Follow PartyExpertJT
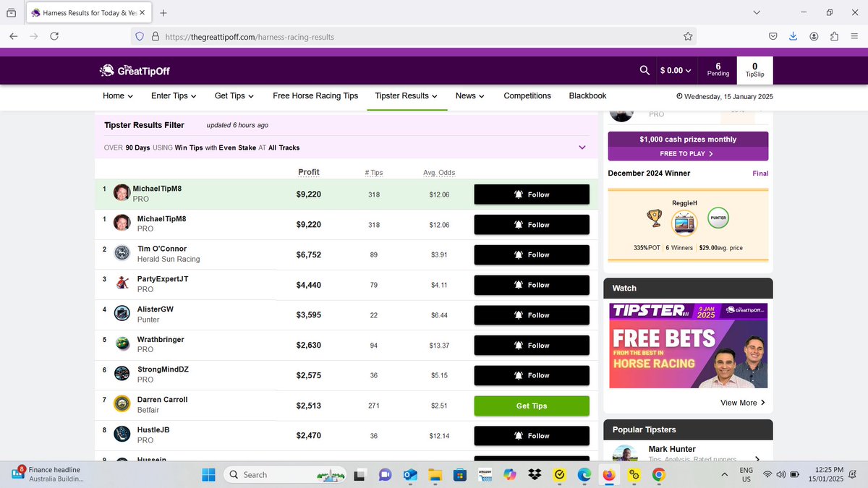 (x=532, y=285)
